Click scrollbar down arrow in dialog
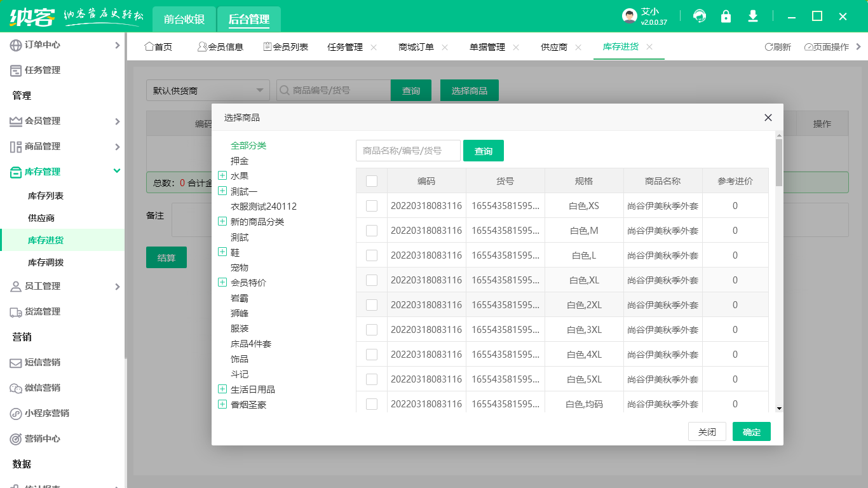868x488 pixels. pos(779,409)
